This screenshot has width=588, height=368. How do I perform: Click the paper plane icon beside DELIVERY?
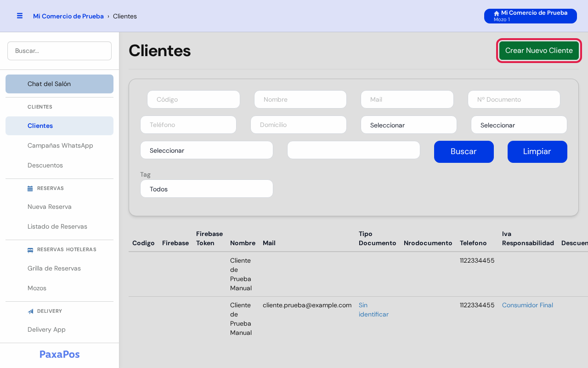tap(30, 311)
